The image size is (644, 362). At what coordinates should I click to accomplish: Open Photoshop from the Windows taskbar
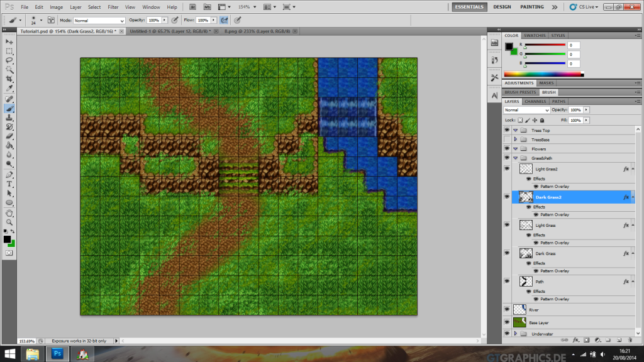(57, 353)
